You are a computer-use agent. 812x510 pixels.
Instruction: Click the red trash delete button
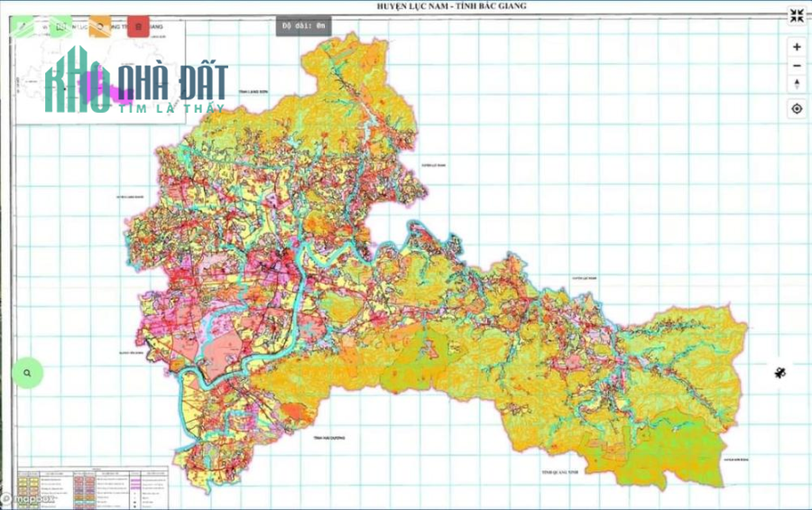(x=138, y=26)
